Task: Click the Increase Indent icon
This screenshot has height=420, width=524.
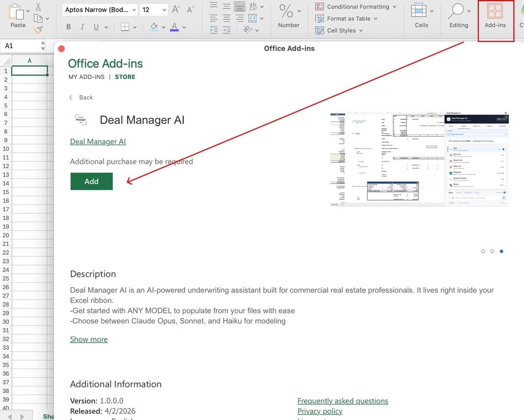Action: tap(227, 30)
